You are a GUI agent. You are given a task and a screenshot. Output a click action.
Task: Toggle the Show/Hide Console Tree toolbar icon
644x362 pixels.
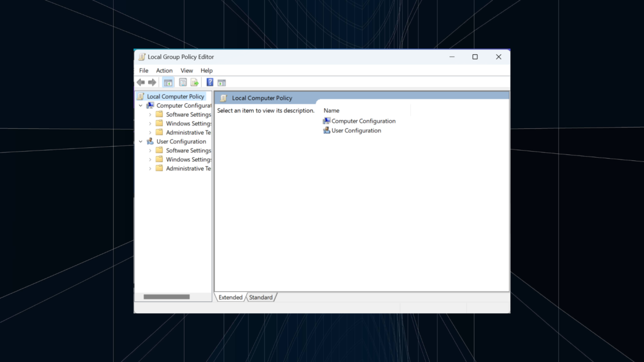pyautogui.click(x=168, y=82)
